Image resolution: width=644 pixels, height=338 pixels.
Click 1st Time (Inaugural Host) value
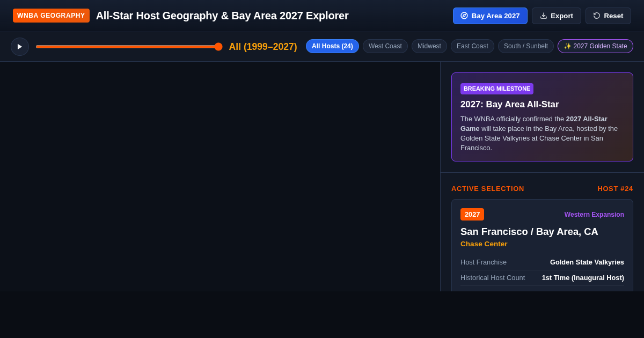[x=583, y=278]
